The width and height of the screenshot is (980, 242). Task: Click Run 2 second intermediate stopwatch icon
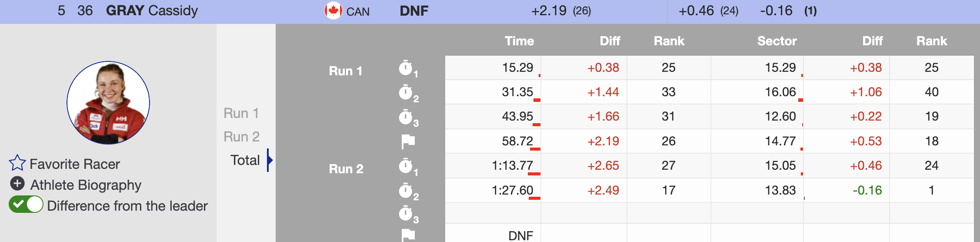[x=406, y=191]
